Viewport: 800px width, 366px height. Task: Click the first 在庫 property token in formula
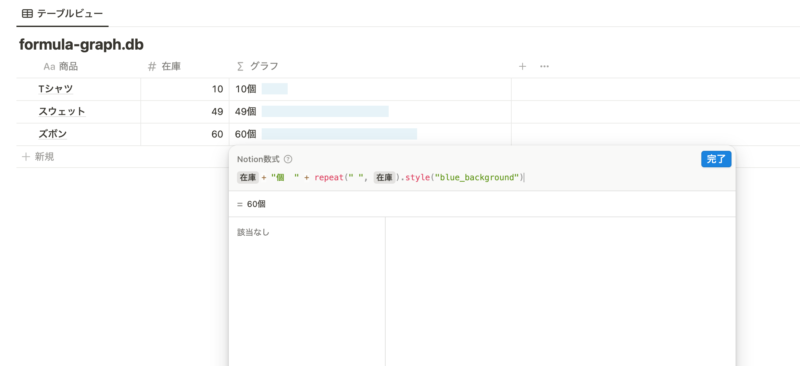click(x=248, y=178)
